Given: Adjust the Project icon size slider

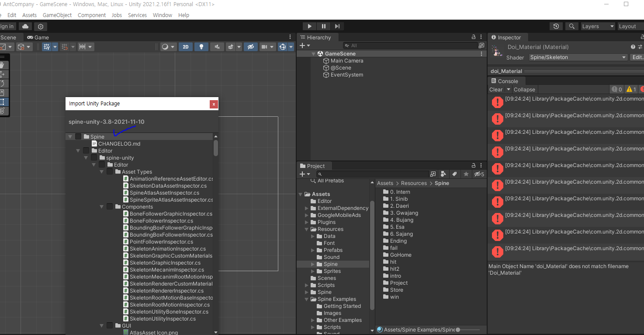Looking at the screenshot, I should [x=458, y=330].
